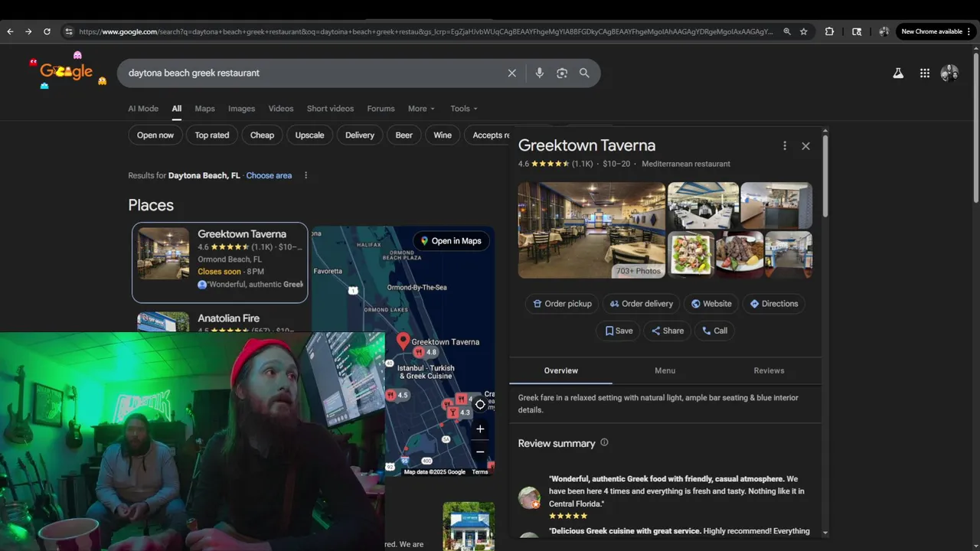Click New Chrome available update button
980x551 pixels.
point(932,31)
